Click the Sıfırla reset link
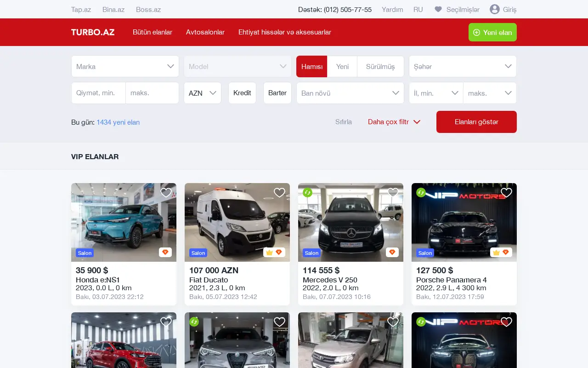This screenshot has height=368, width=588. pyautogui.click(x=344, y=122)
